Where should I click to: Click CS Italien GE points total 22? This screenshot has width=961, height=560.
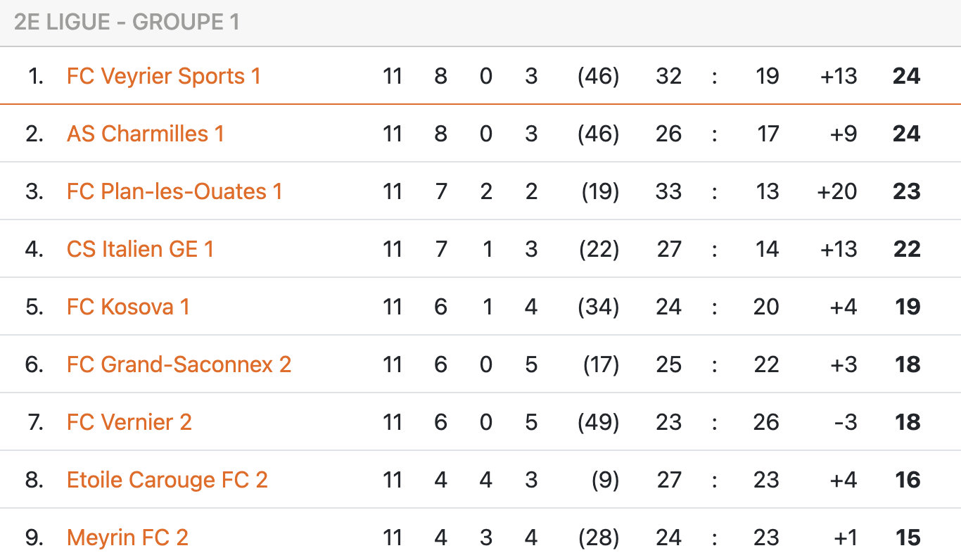[x=906, y=249]
